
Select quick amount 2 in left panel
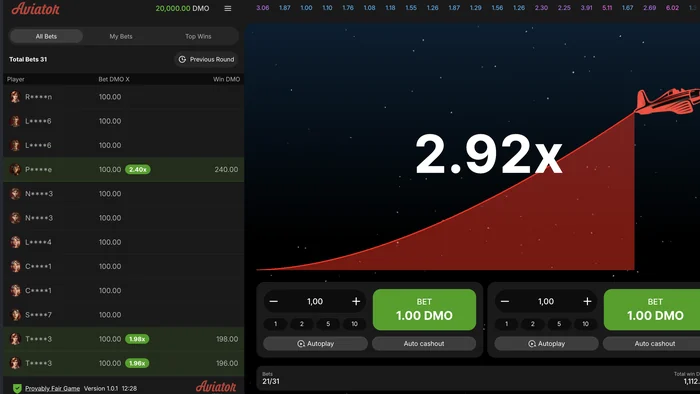[x=302, y=324]
